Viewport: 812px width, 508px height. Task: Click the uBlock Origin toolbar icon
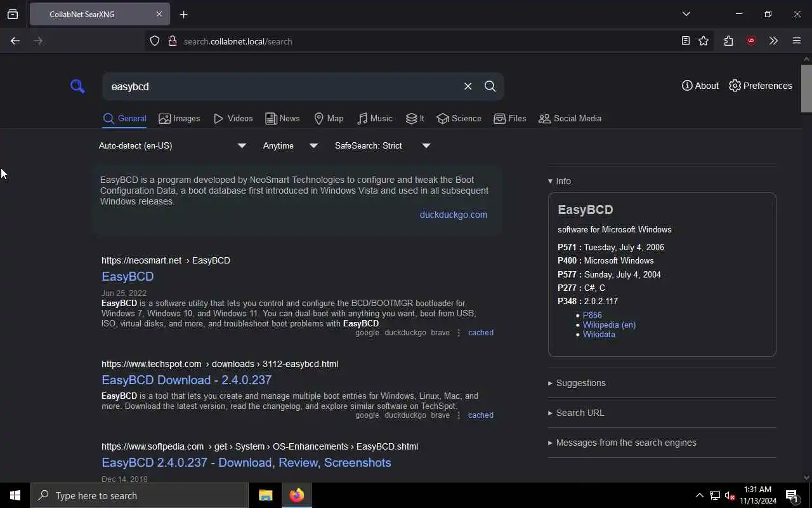point(751,41)
